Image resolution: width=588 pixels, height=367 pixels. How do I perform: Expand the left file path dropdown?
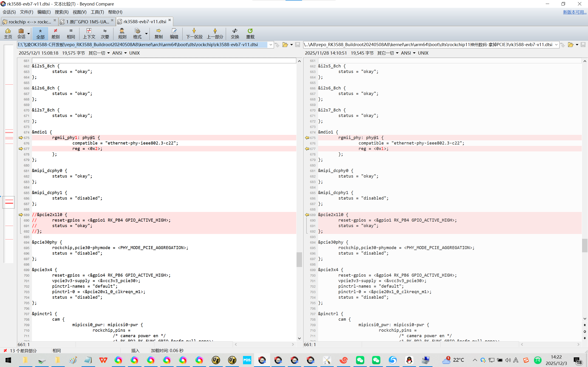(271, 45)
